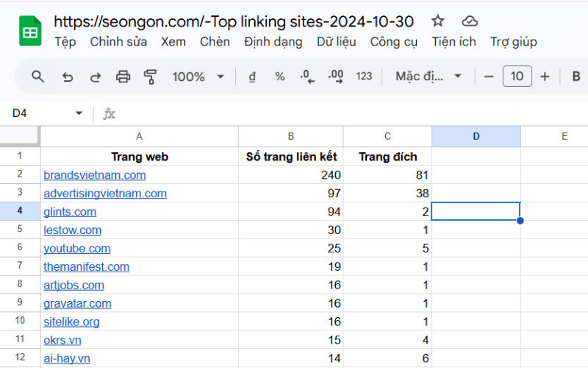Undo the last action
This screenshot has width=588, height=368.
pos(68,77)
